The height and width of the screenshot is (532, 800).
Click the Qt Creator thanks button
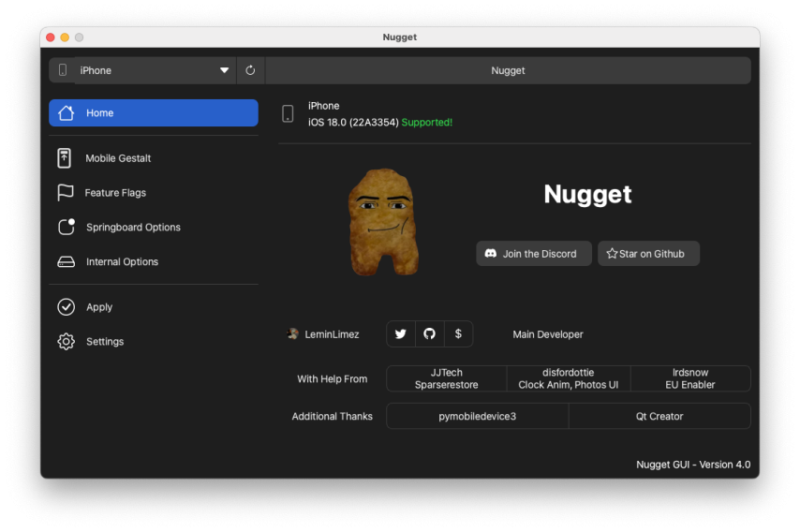[659, 416]
